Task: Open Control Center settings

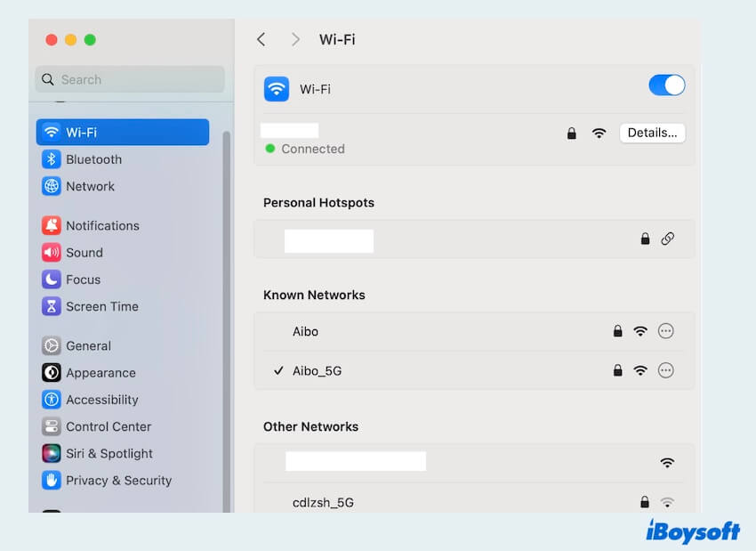Action: [109, 426]
